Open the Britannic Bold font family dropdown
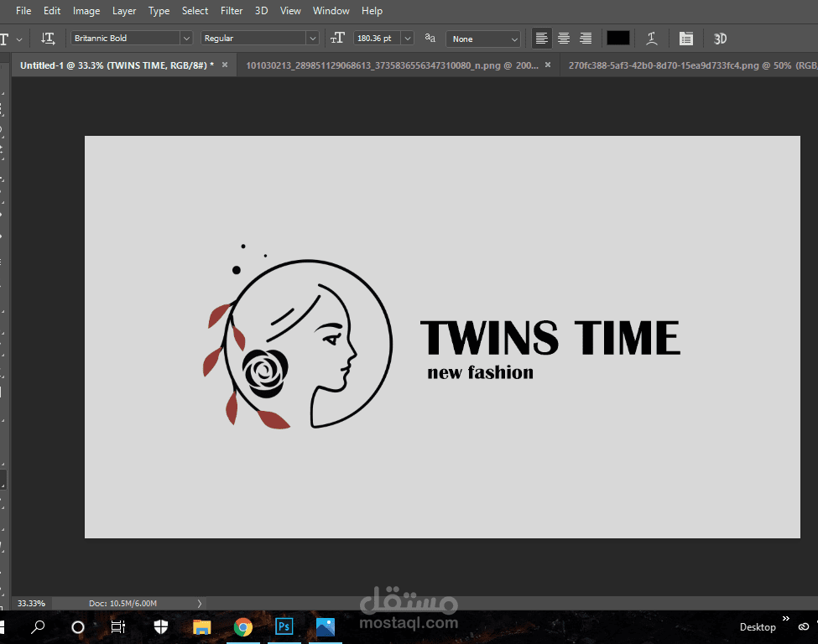The width and height of the screenshot is (818, 644). (185, 39)
